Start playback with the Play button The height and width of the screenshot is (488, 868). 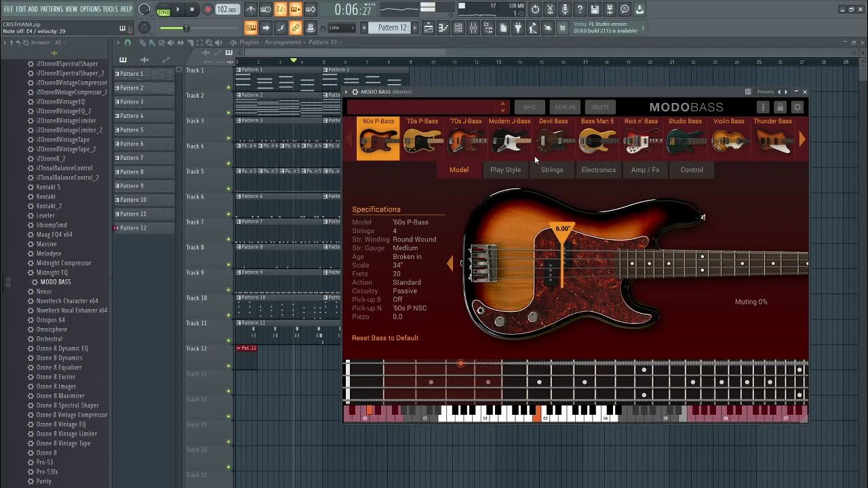178,9
